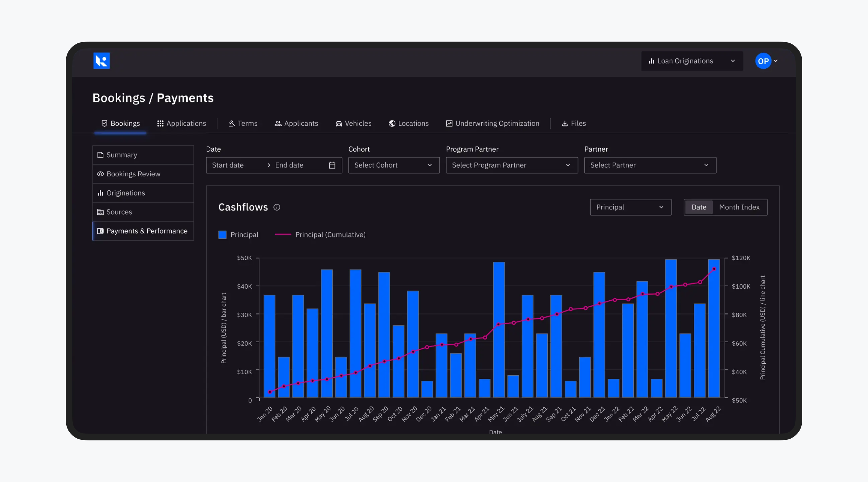868x482 pixels.
Task: Click the Kinetic logo in top-left corner
Action: tap(102, 61)
